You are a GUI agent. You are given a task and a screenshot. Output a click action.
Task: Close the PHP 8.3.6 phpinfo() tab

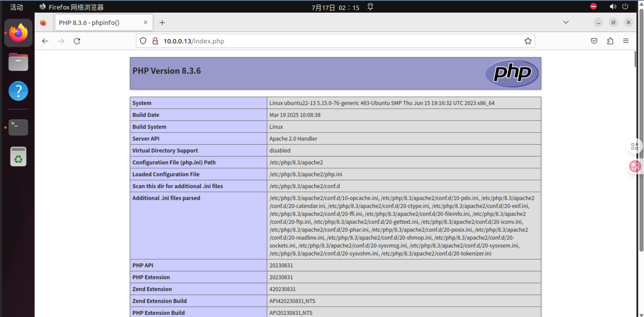pos(146,22)
